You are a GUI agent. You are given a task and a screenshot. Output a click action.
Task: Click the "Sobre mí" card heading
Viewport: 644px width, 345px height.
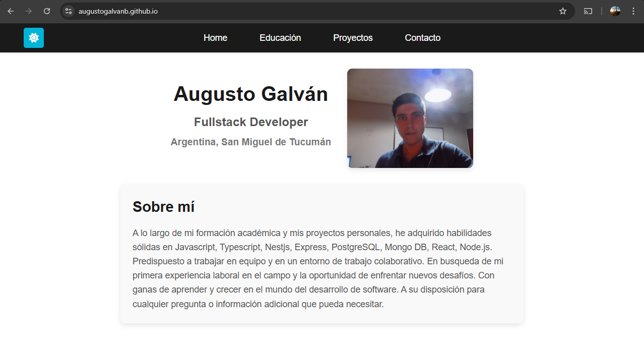(x=163, y=207)
